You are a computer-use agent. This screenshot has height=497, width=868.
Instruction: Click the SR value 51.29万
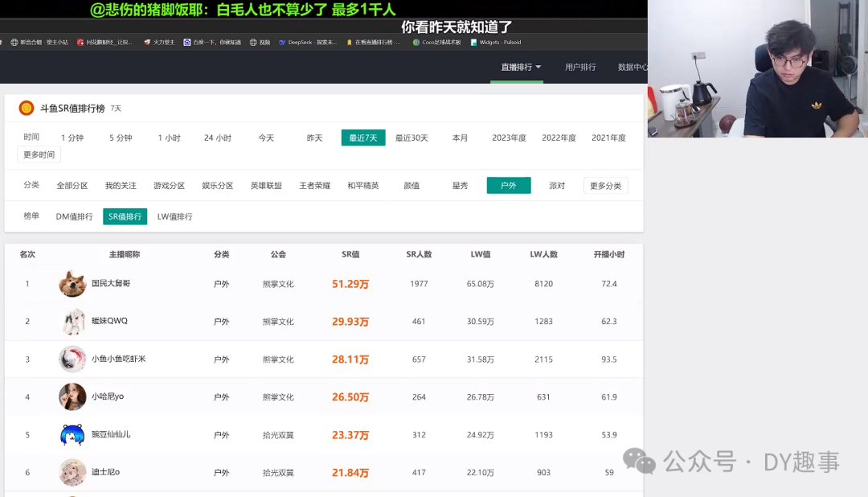click(350, 284)
